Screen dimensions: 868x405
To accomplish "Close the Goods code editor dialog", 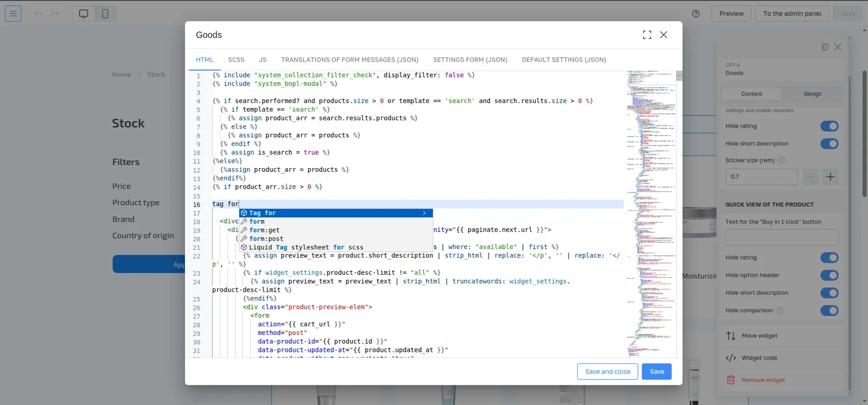I will [663, 35].
